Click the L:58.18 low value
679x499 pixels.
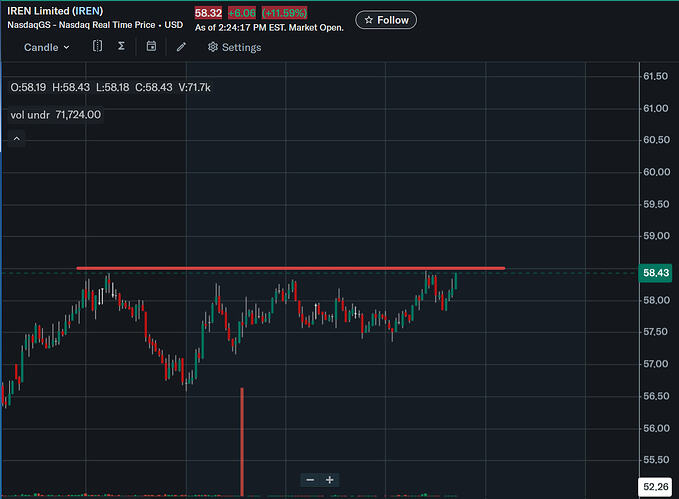[113, 87]
